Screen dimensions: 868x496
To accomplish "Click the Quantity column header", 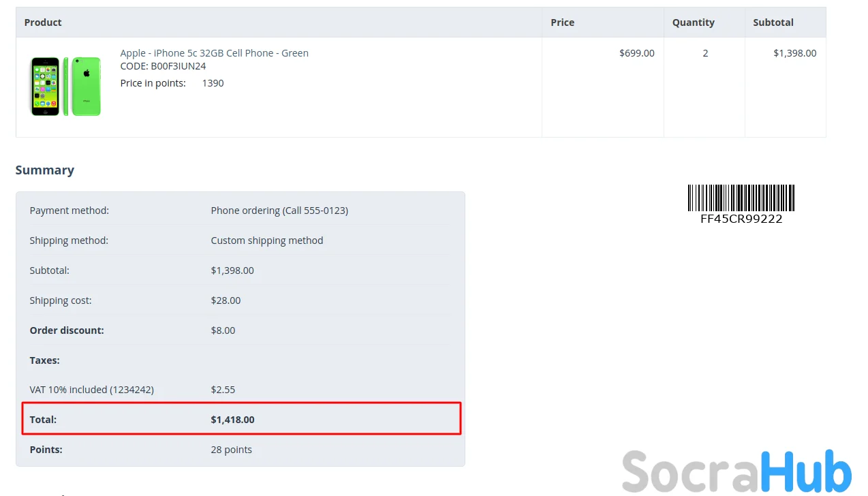I will [693, 22].
